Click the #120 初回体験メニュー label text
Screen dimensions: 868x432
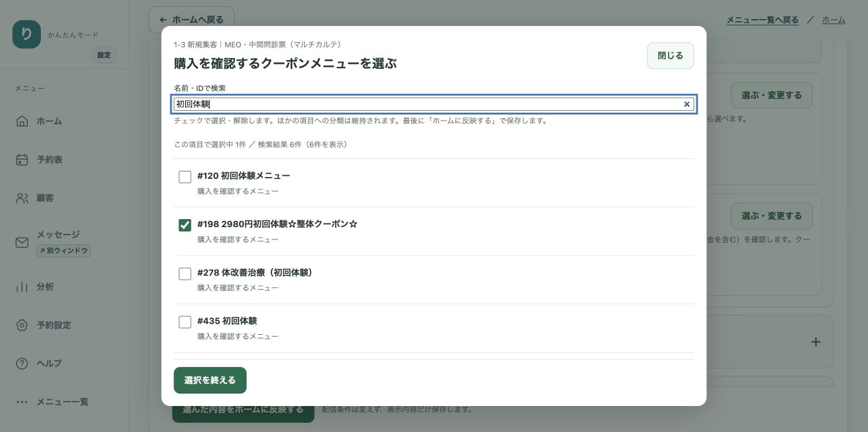coord(243,176)
